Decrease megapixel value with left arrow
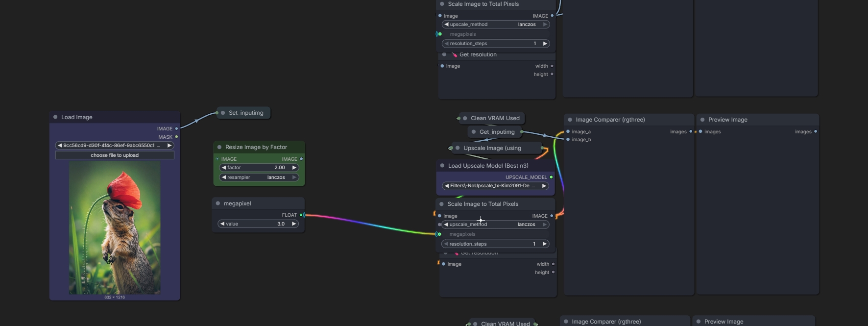This screenshot has width=868, height=326. coord(222,224)
